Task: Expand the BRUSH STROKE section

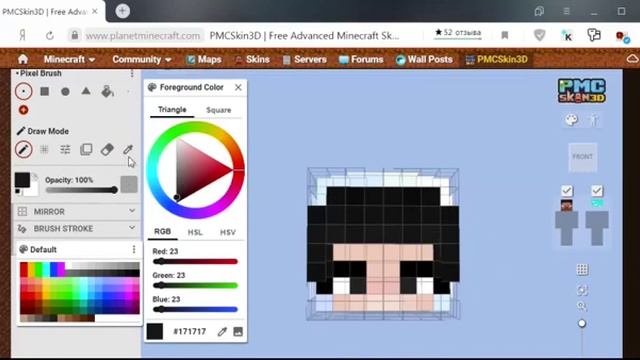Action: click(77, 229)
